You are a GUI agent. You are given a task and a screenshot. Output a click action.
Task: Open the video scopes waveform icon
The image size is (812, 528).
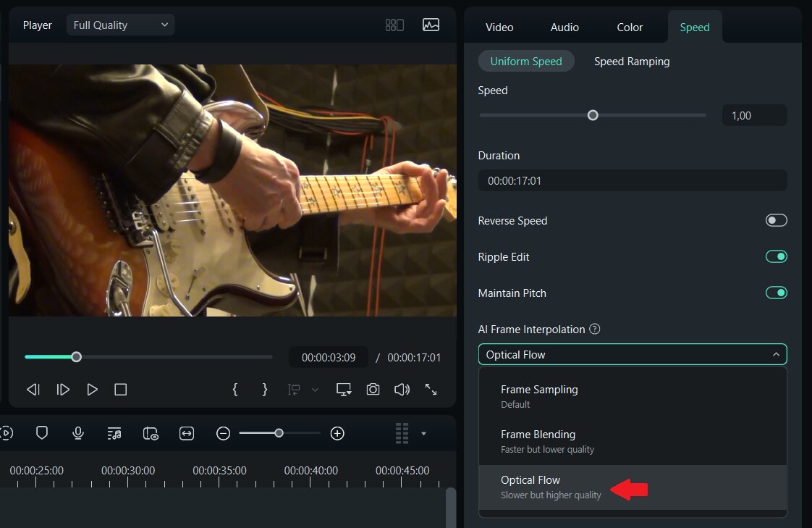[x=431, y=25]
